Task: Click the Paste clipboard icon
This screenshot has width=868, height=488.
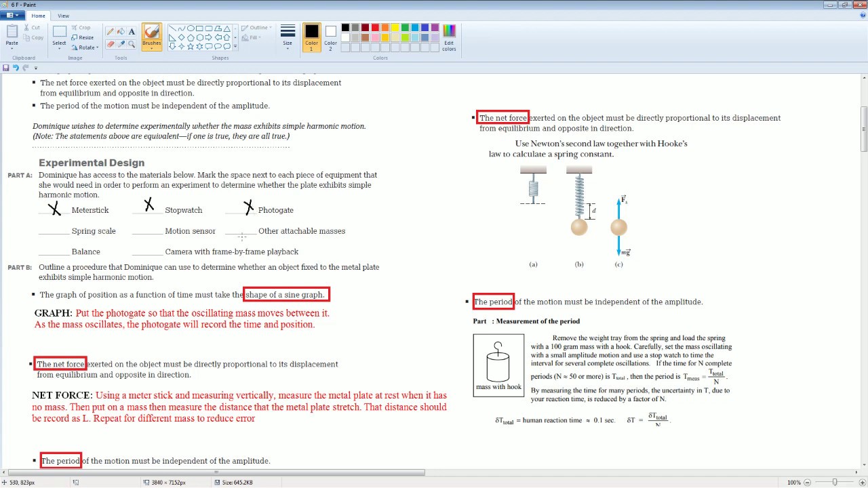Action: (12, 31)
